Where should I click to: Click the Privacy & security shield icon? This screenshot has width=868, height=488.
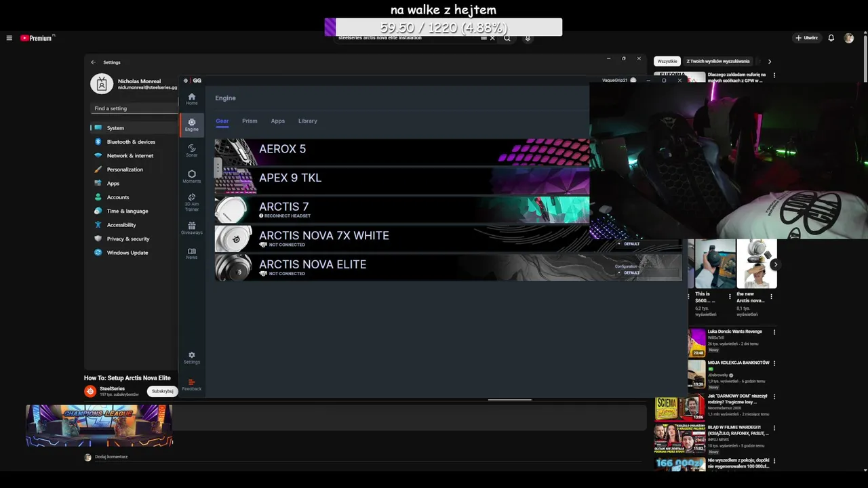pos(98,239)
